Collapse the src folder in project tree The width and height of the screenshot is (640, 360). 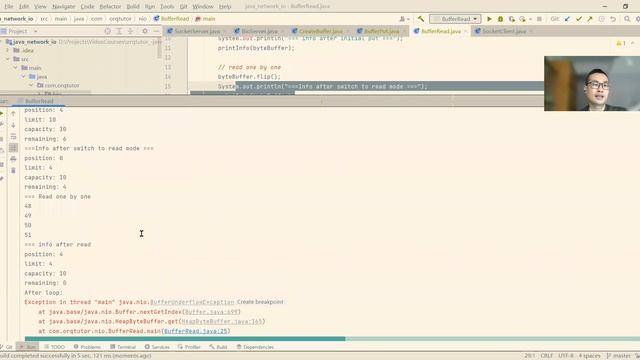tap(8, 59)
